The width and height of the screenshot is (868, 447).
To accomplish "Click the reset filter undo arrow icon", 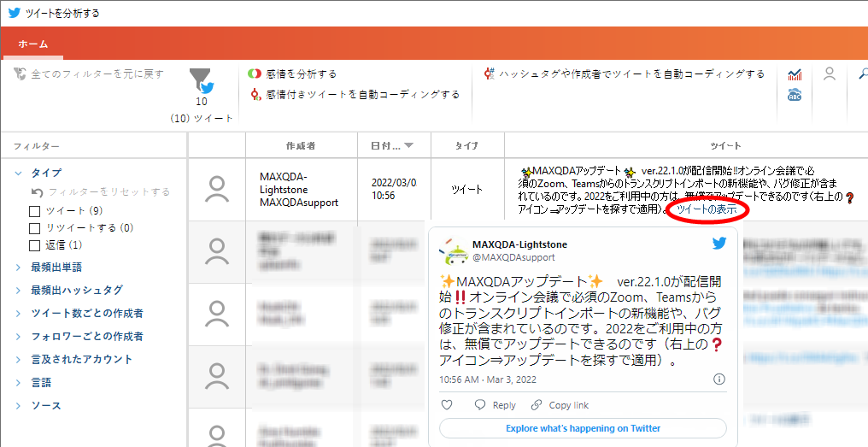I will (37, 192).
